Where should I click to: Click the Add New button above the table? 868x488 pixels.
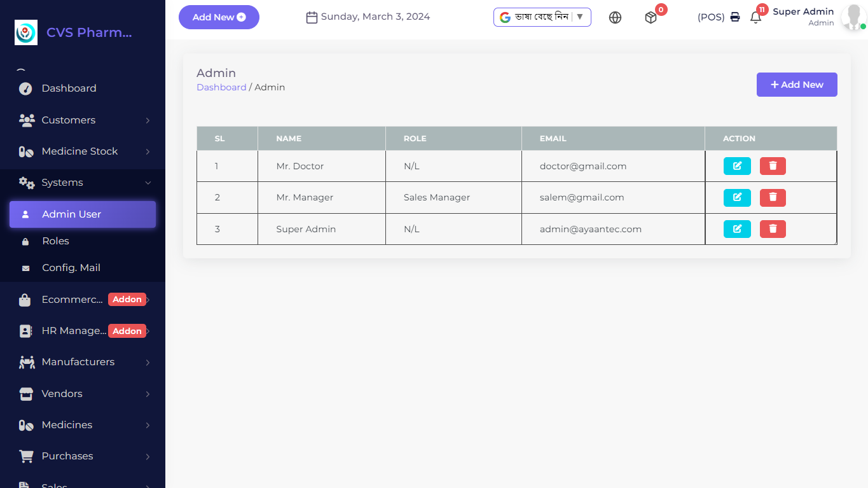796,85
